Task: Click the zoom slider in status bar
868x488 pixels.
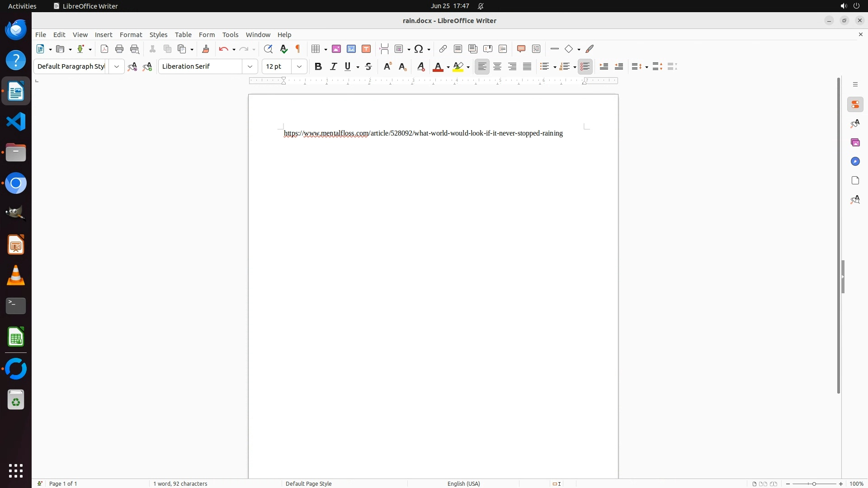Action: click(x=814, y=483)
